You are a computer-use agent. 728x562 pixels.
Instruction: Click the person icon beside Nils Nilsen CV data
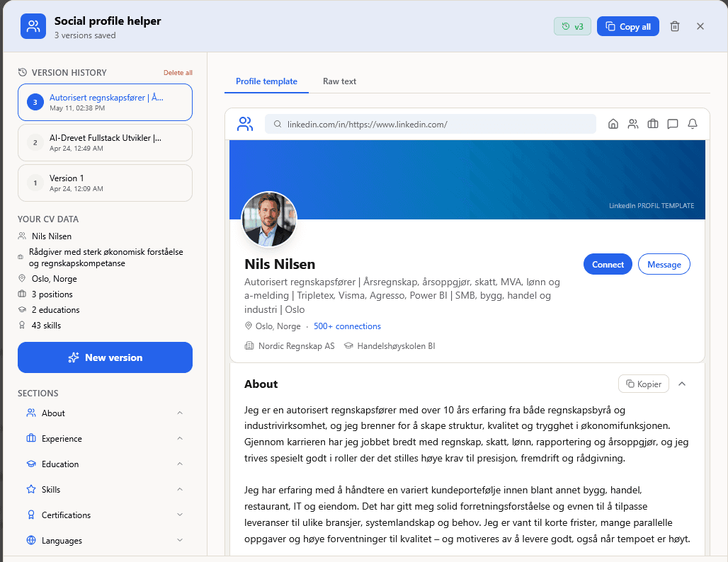(22, 236)
